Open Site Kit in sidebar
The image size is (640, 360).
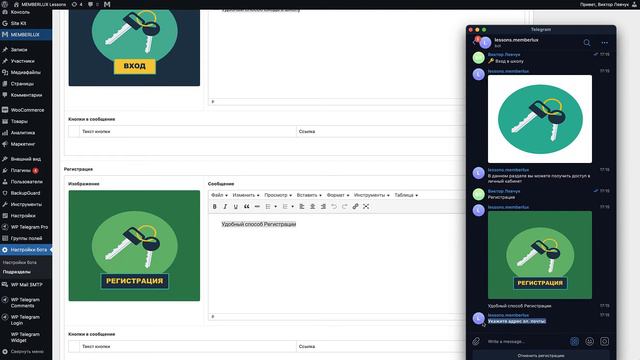(26, 23)
